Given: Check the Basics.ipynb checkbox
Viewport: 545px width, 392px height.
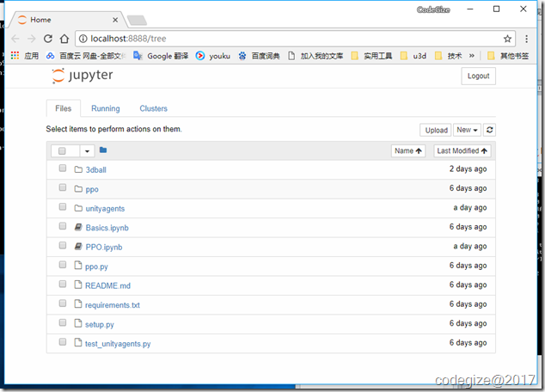Looking at the screenshot, I should 63,226.
